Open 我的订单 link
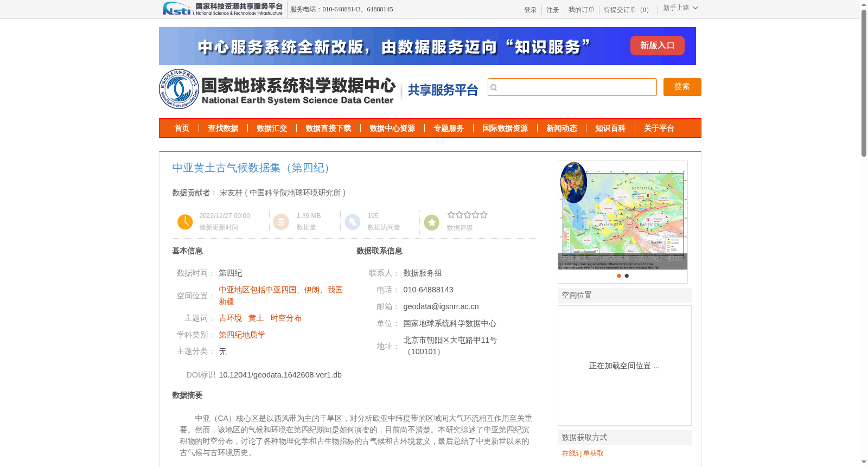The image size is (868, 467). pyautogui.click(x=581, y=10)
